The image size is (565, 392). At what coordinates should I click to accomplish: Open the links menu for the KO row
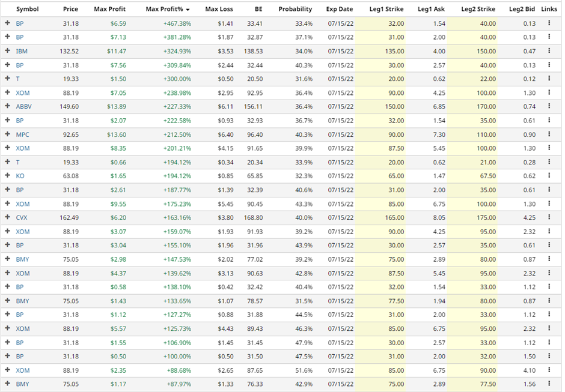549,176
